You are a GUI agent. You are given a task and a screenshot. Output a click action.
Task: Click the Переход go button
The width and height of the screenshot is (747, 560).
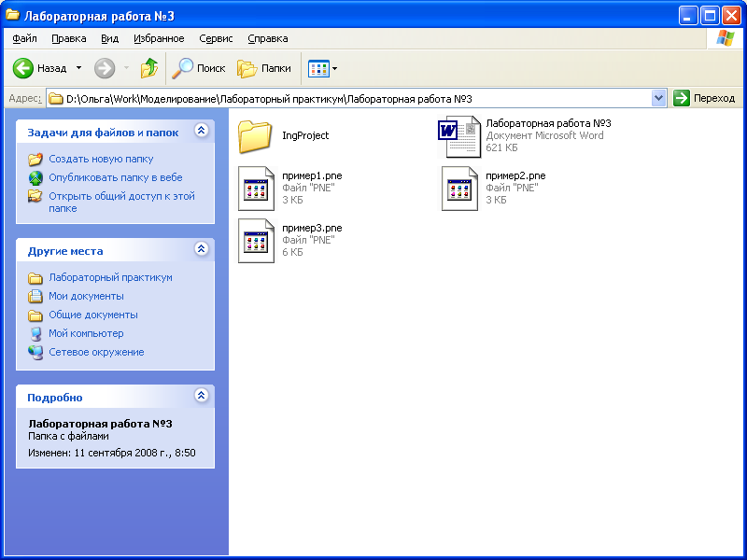click(x=704, y=99)
